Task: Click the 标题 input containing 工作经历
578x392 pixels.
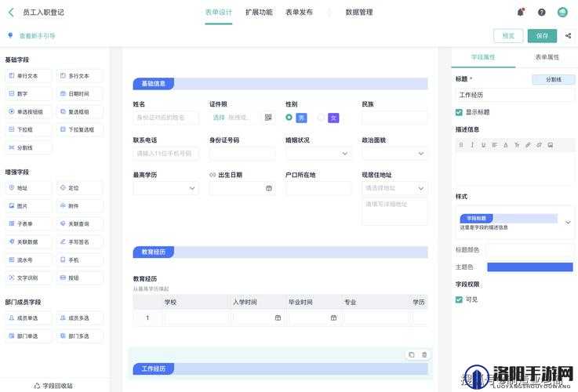Action: pyautogui.click(x=514, y=95)
